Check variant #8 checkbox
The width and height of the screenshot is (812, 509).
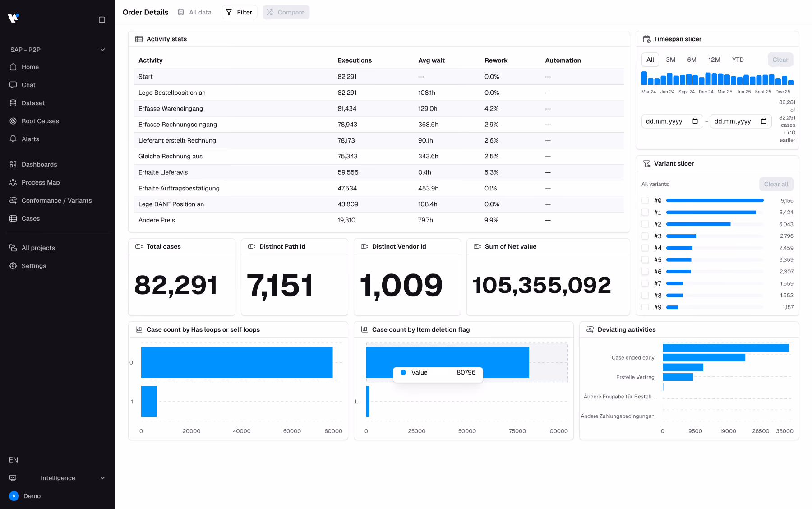(645, 295)
